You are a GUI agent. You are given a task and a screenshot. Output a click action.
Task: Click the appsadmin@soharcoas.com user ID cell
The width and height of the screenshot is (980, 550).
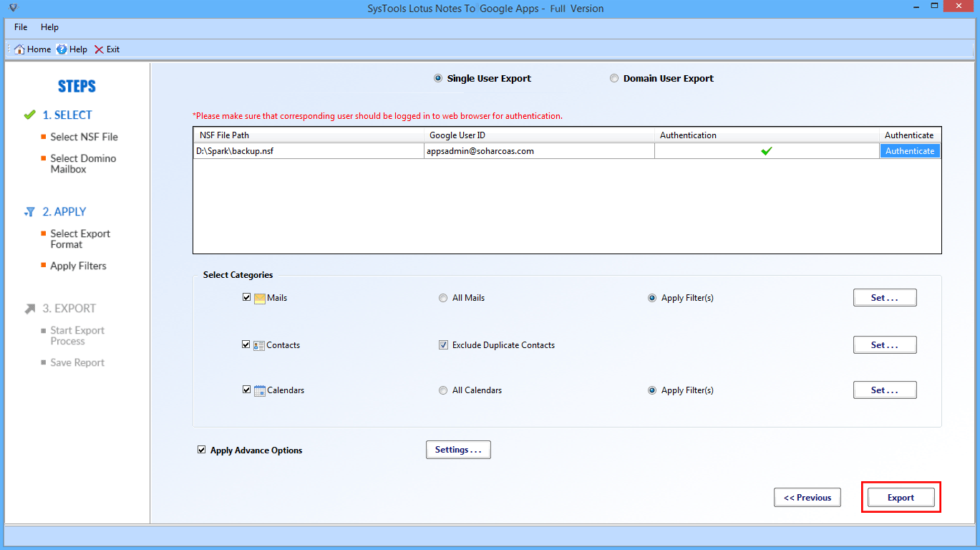click(539, 151)
